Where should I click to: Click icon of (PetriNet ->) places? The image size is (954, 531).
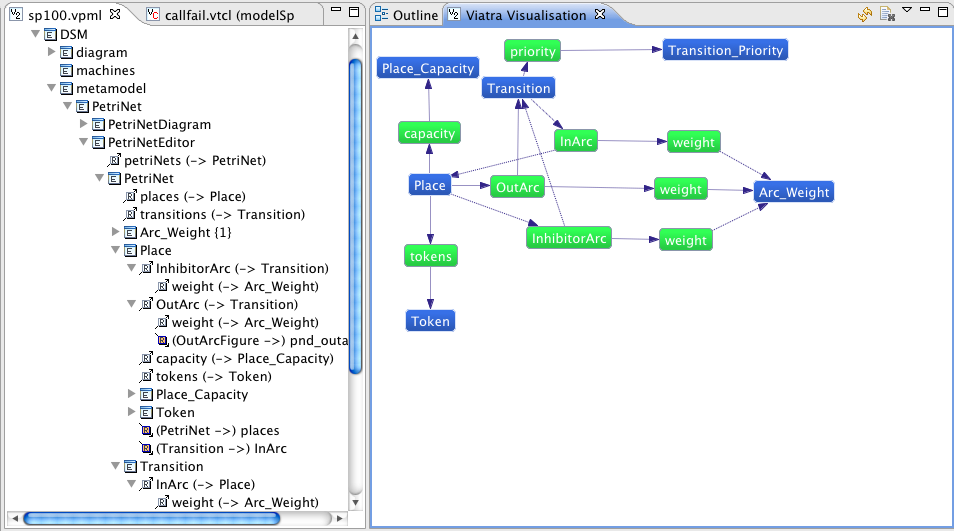pos(146,431)
